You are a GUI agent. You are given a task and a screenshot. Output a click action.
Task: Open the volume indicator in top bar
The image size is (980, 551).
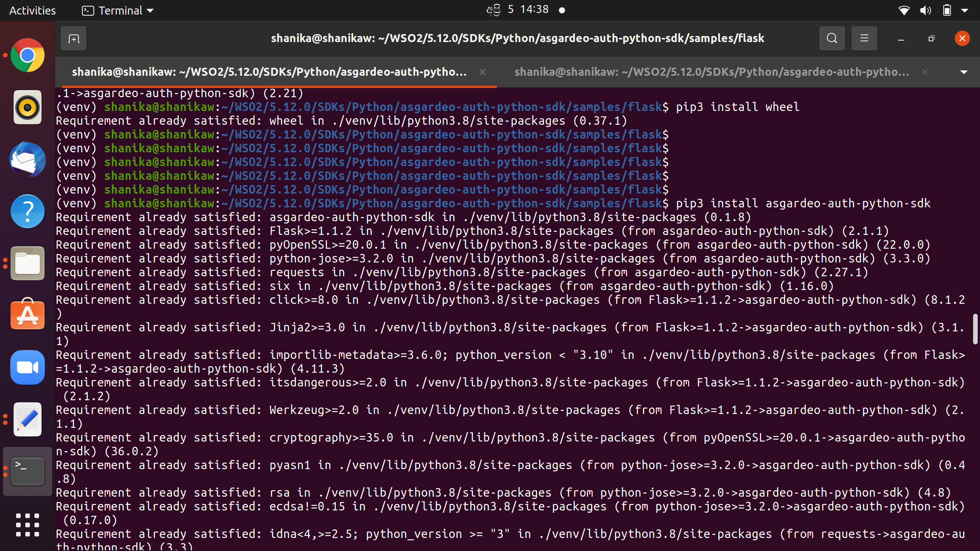[x=925, y=10]
